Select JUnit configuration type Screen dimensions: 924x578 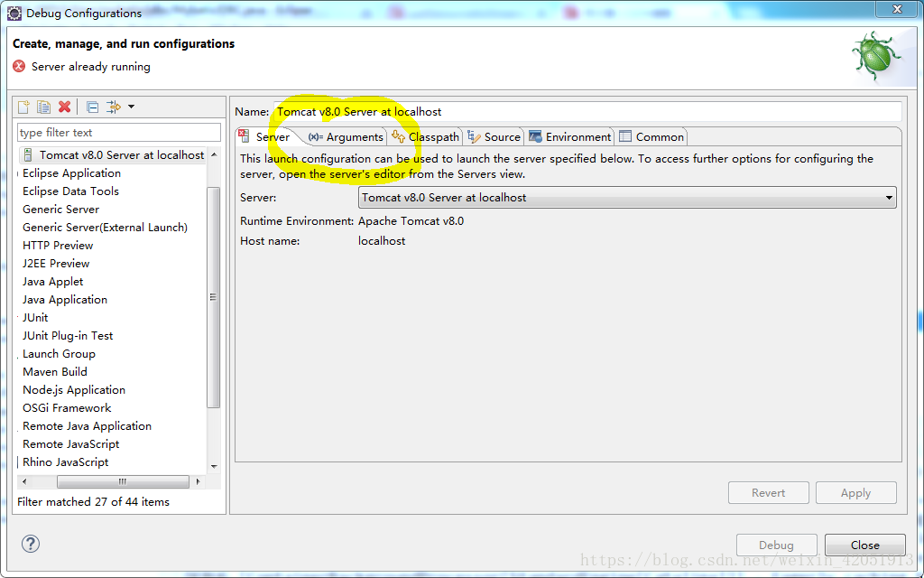35,317
